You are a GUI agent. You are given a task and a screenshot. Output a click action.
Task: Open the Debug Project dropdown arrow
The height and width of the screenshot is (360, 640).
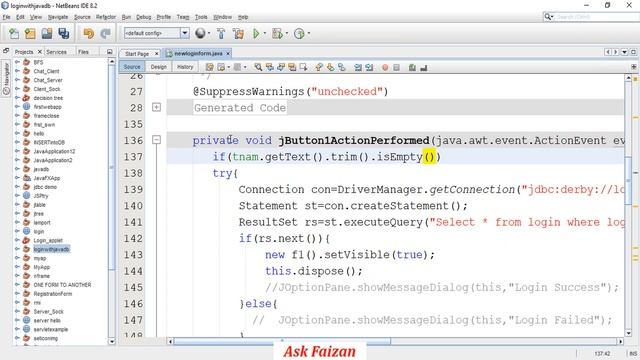tap(287, 33)
